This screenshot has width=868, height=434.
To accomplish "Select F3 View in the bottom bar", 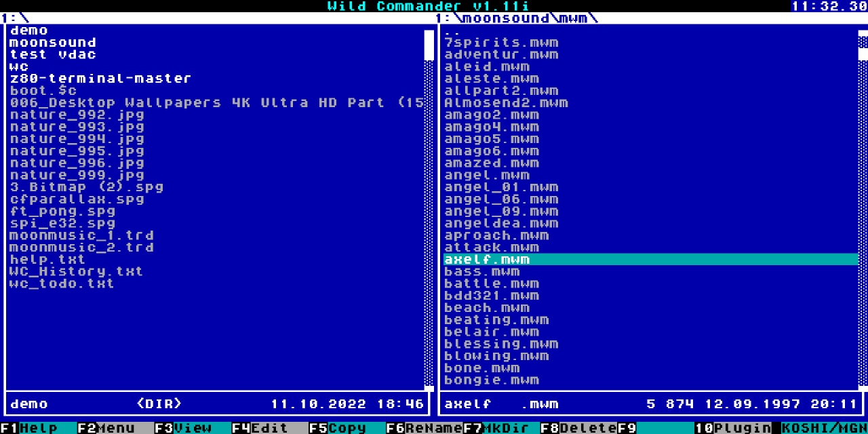I will 193,428.
